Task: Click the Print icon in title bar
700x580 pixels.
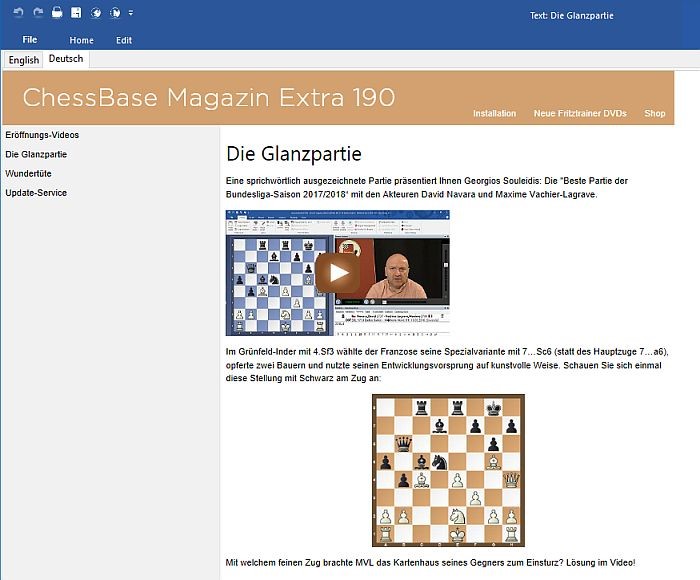Action: (57, 13)
